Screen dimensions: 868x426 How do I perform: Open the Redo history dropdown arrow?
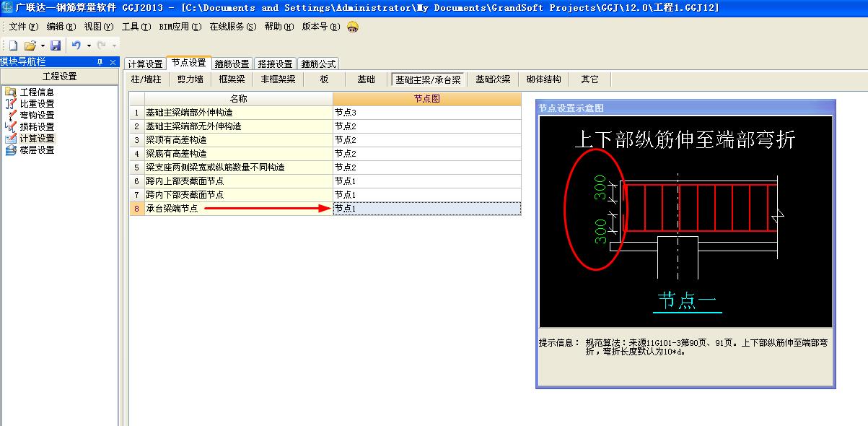coord(114,45)
